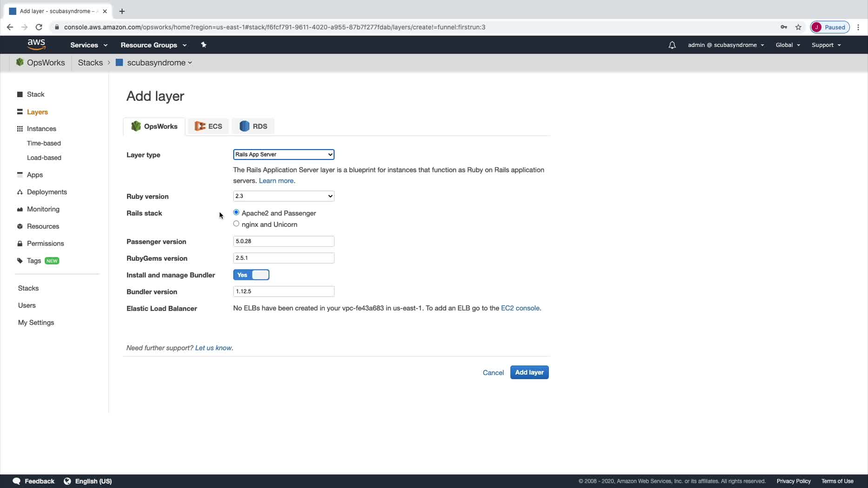Open the Global region dropdown
This screenshot has height=488, width=868.
788,45
